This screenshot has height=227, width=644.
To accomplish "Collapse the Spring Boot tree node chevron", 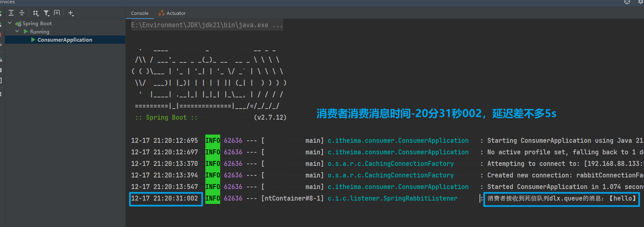I will click(10, 24).
